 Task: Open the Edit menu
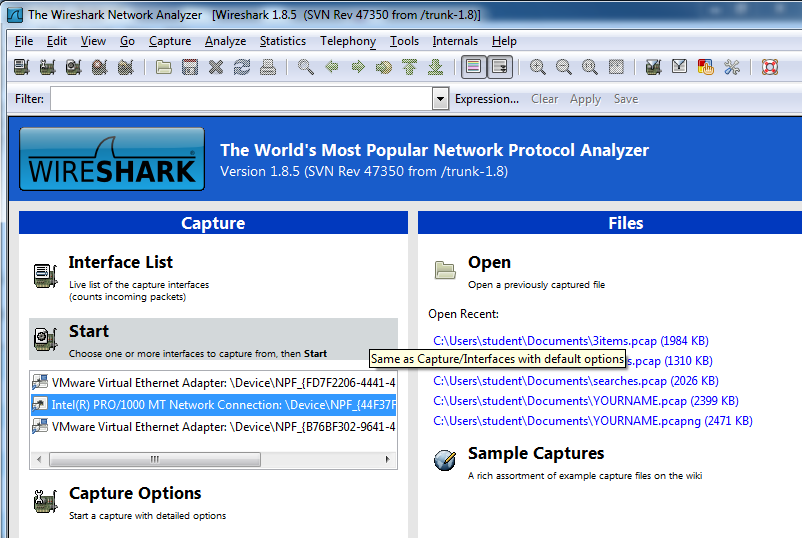click(57, 41)
